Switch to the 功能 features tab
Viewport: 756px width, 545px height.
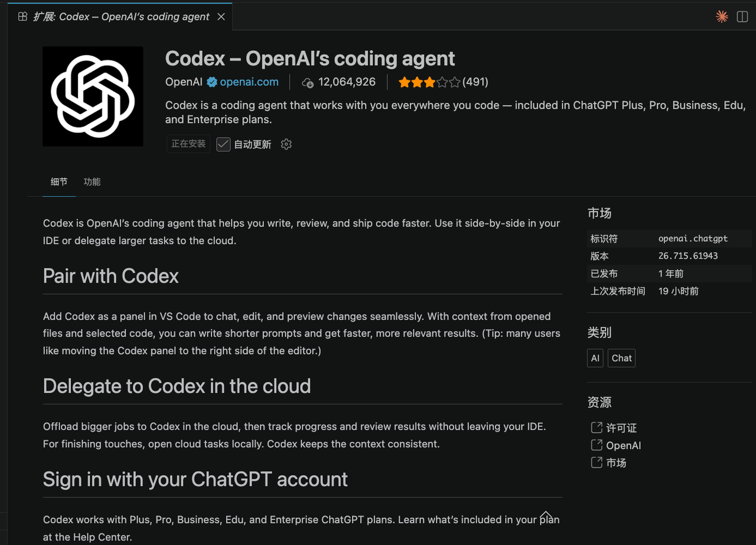92,182
